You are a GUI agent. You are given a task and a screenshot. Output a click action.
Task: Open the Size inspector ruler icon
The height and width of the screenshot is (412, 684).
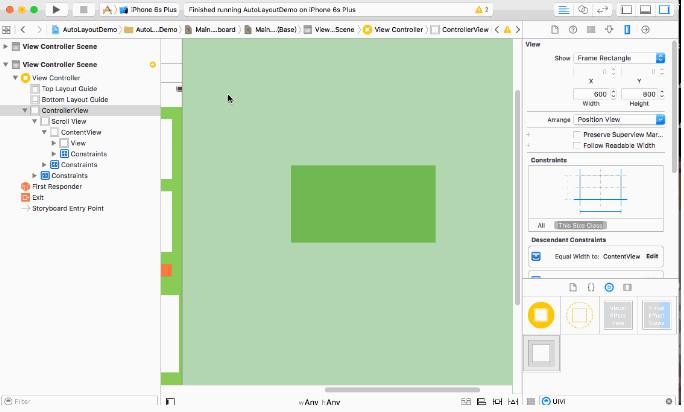coord(627,30)
